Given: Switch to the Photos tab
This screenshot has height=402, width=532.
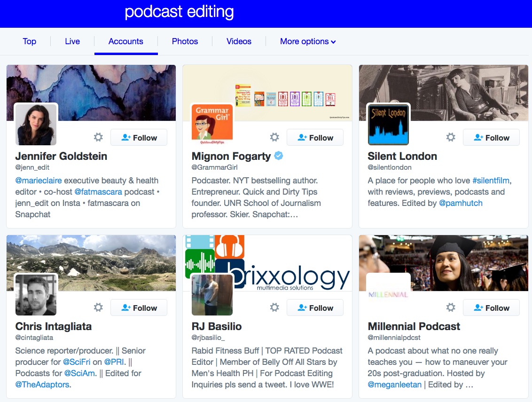Looking at the screenshot, I should tap(185, 41).
